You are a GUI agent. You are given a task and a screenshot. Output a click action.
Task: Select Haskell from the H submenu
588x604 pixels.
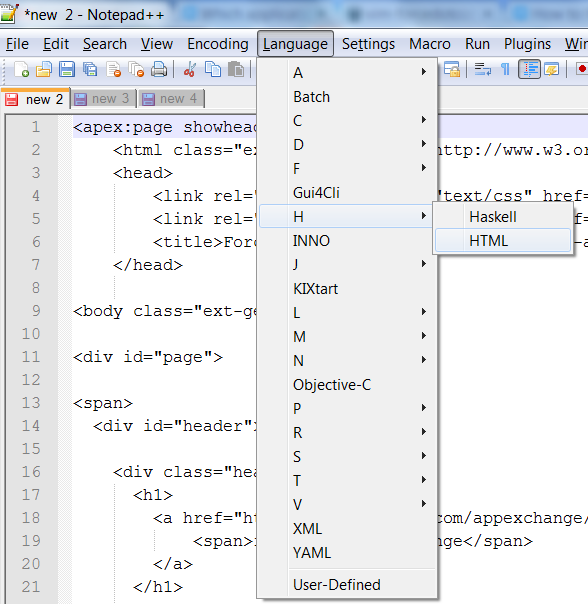tap(503, 217)
